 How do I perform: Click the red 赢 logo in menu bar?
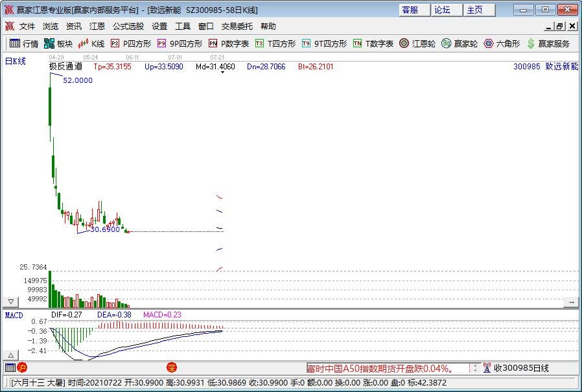pos(9,27)
